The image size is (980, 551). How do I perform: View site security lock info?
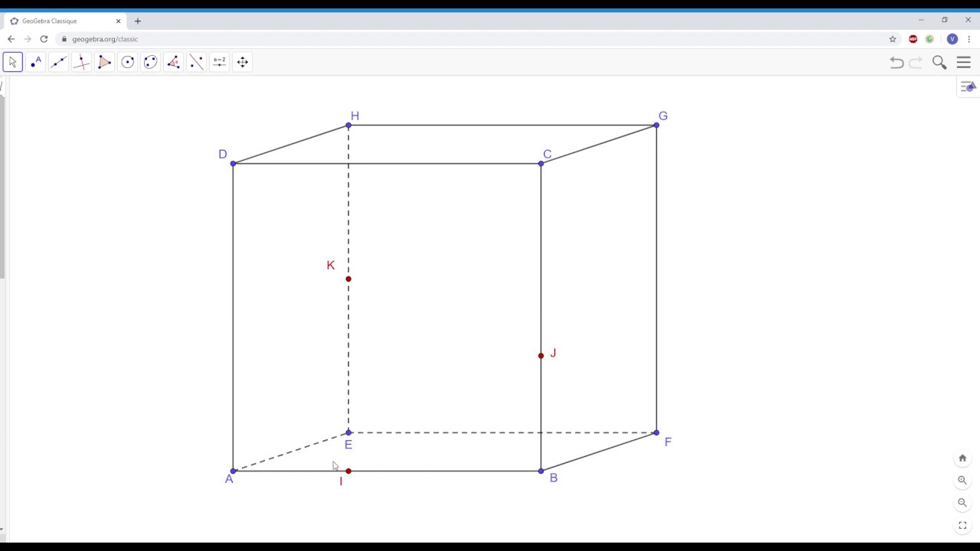coord(64,39)
